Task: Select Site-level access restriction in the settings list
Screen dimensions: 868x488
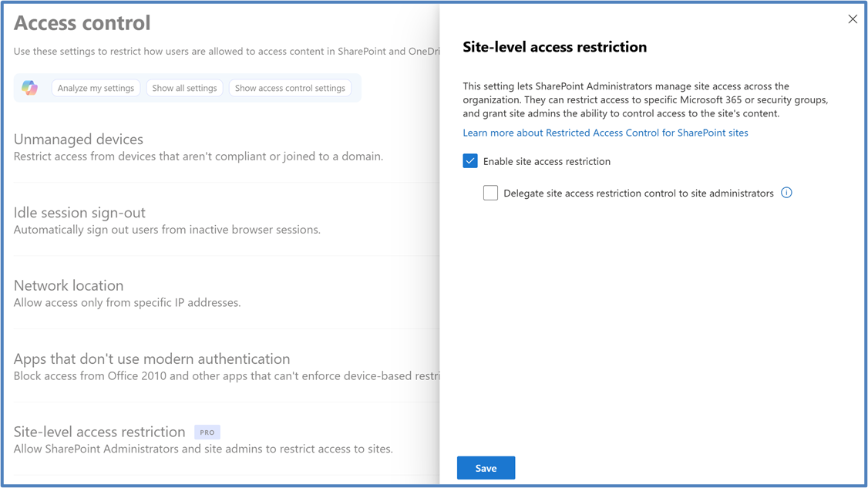Action: [99, 432]
